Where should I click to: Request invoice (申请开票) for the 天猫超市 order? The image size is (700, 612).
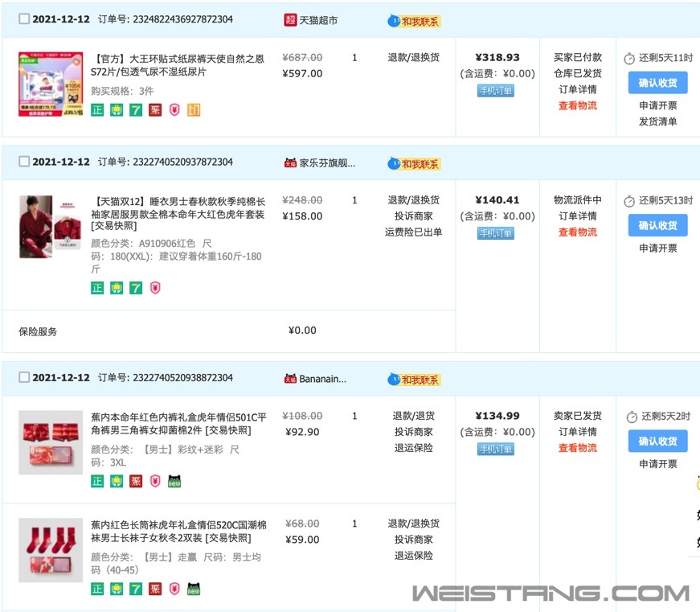(657, 105)
